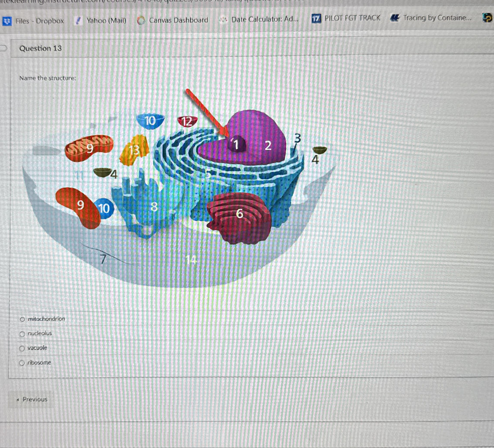
Task: Click the nucleolus structure labeled 1 in diagram
Action: [236, 145]
